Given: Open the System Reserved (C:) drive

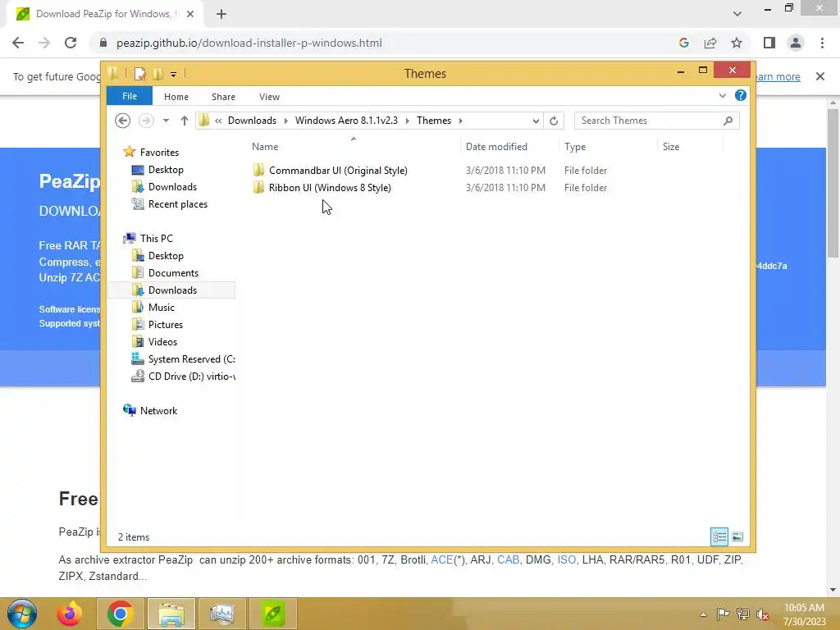Looking at the screenshot, I should (190, 359).
